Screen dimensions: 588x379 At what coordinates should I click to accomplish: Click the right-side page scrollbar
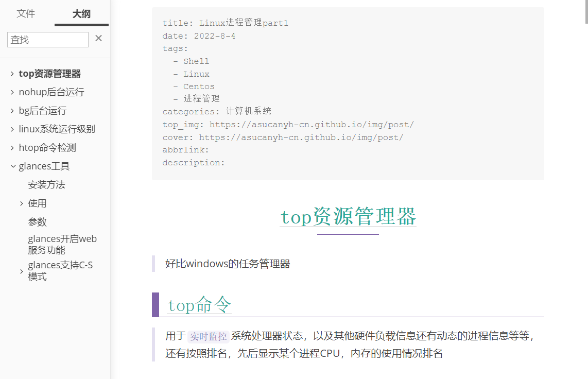[x=585, y=26]
